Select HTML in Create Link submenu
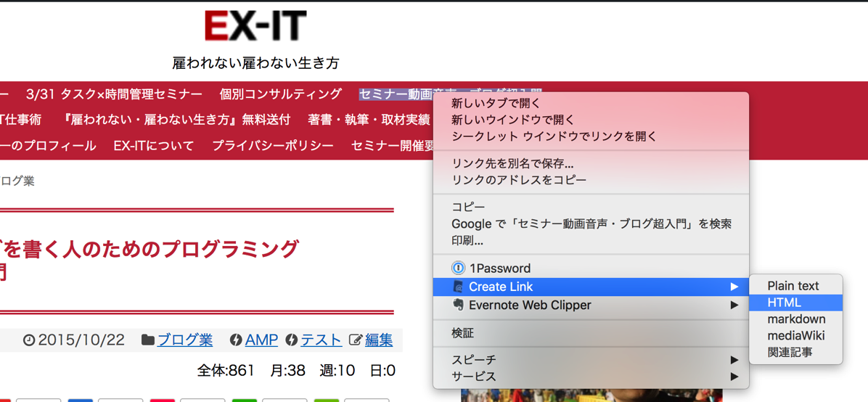 tap(795, 303)
